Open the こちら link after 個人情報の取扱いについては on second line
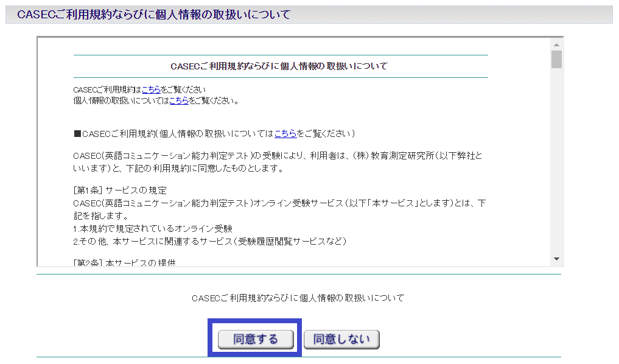This screenshot has height=364, width=619. [179, 100]
